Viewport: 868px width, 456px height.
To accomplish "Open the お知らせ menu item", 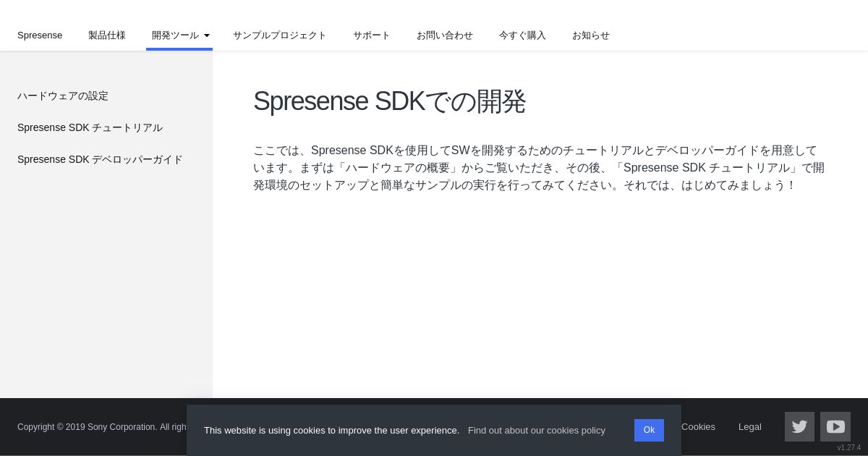I will coord(591,35).
